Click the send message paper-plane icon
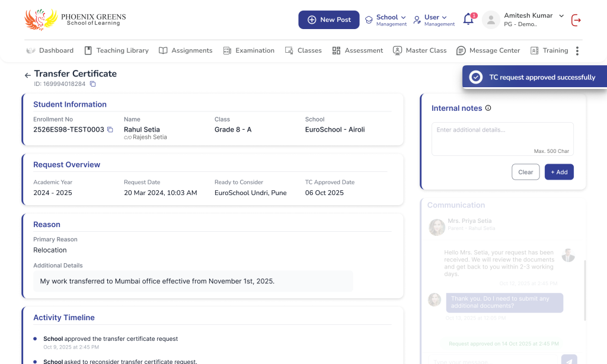The image size is (607, 364). [x=568, y=360]
